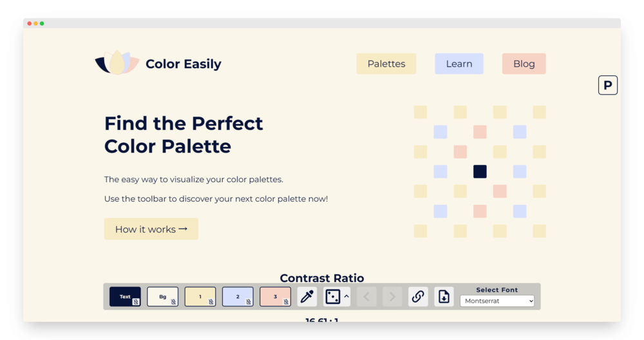This screenshot has width=644, height=340.
Task: Click the eyedropper color picker tool
Action: click(307, 296)
